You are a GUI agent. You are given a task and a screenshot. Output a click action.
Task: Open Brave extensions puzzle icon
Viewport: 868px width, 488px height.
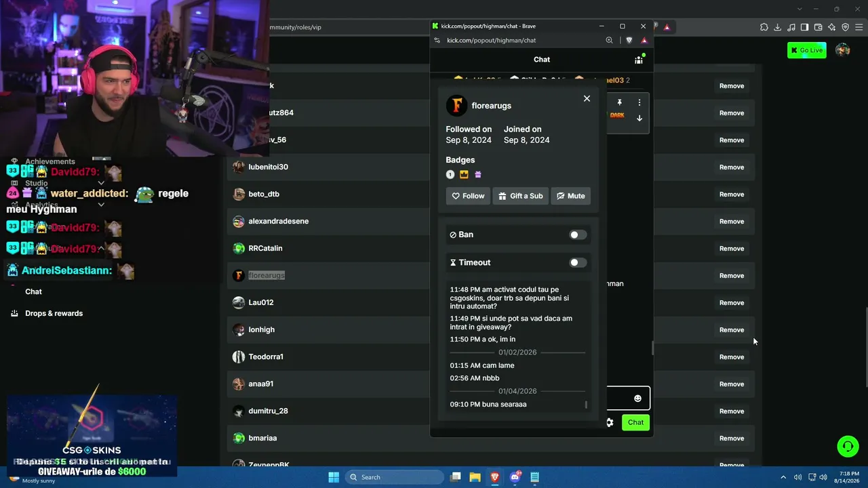point(764,27)
